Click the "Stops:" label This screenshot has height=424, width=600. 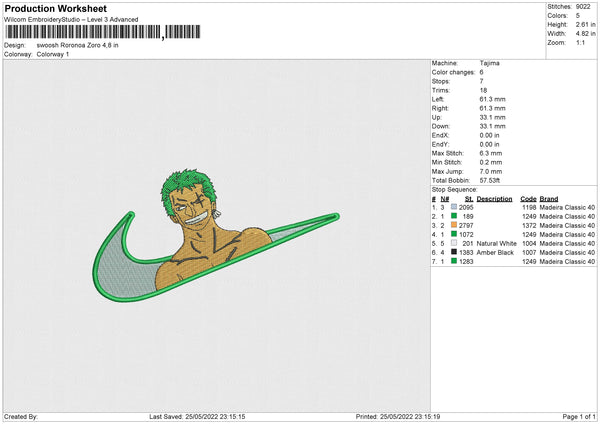440,82
